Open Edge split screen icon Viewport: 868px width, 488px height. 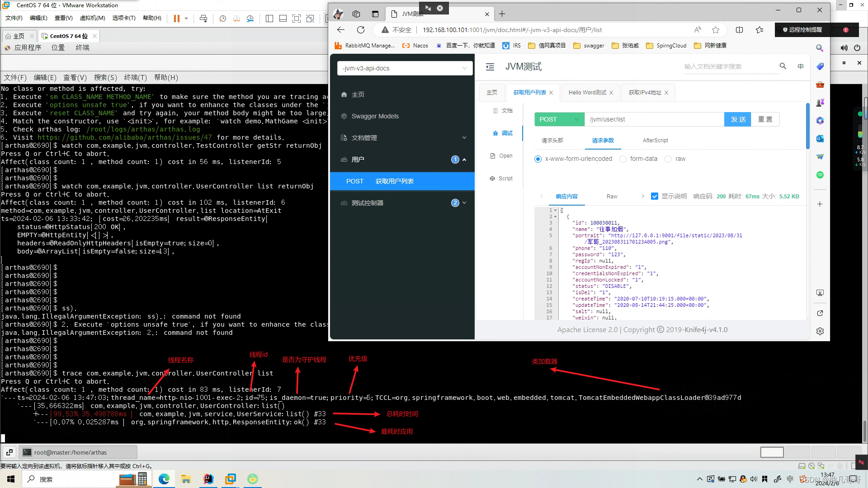tap(739, 30)
